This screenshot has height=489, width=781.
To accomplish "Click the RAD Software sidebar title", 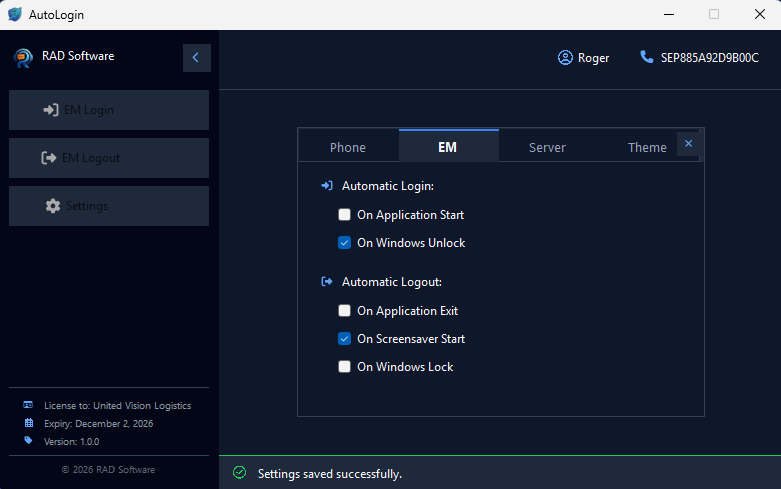I will 78,56.
